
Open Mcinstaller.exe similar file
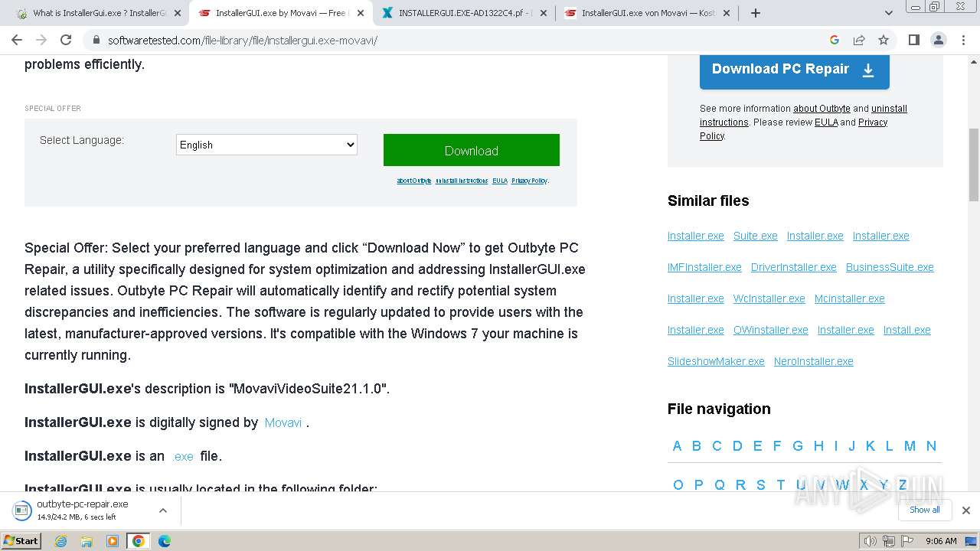pos(850,298)
